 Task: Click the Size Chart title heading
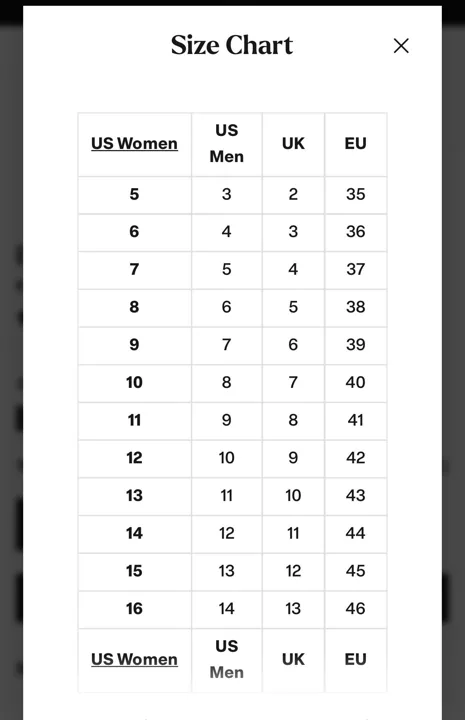pyautogui.click(x=232, y=45)
